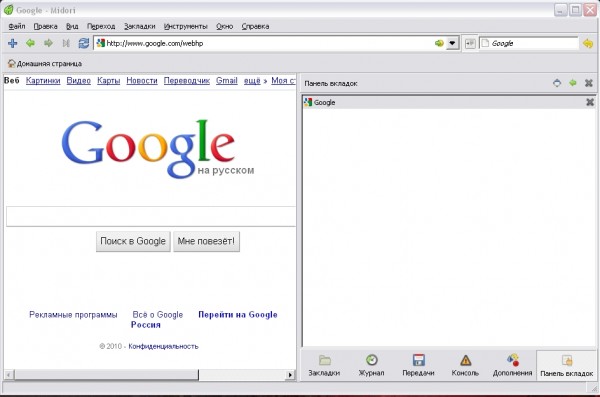The image size is (600, 397).
Task: Click the Всё о Google link
Action: coord(158,315)
